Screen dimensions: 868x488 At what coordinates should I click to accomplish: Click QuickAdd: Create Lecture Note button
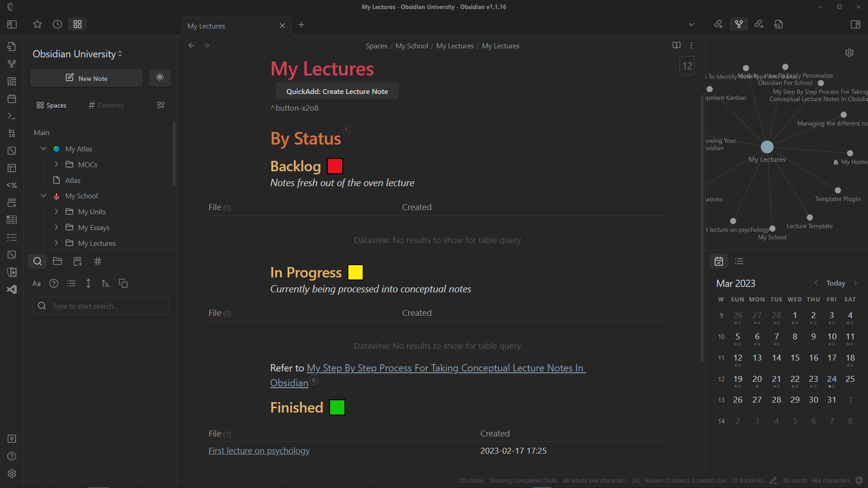click(x=337, y=91)
